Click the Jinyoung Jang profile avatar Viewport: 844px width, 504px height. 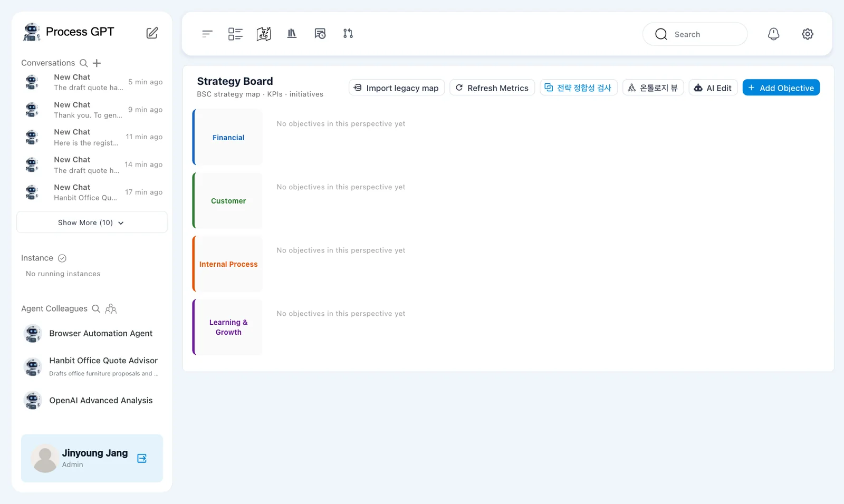[x=45, y=458]
